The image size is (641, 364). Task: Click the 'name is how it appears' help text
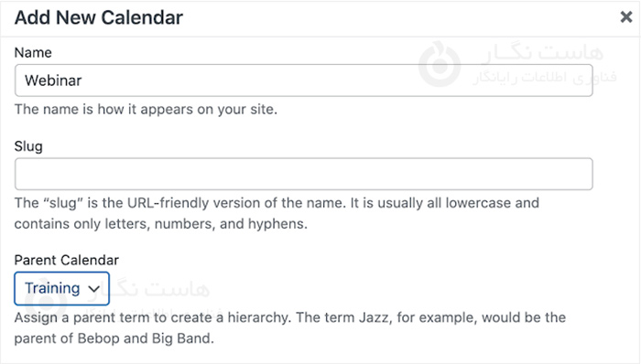[146, 110]
